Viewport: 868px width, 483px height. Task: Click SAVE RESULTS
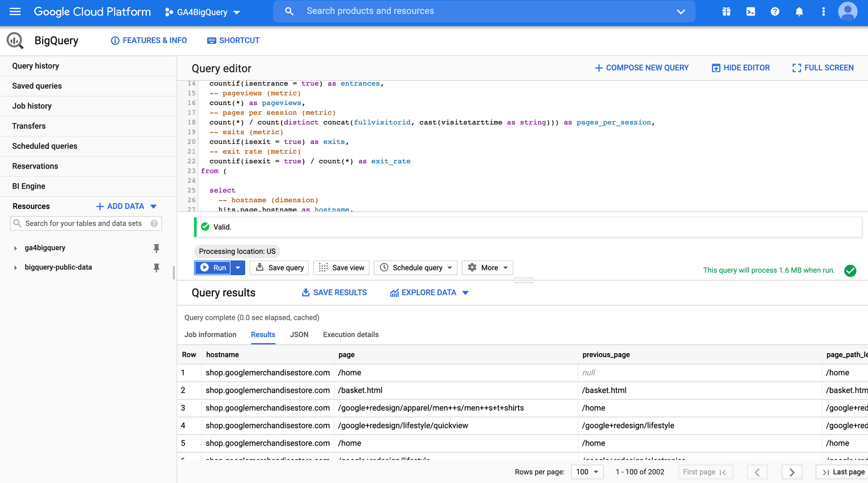pos(334,293)
